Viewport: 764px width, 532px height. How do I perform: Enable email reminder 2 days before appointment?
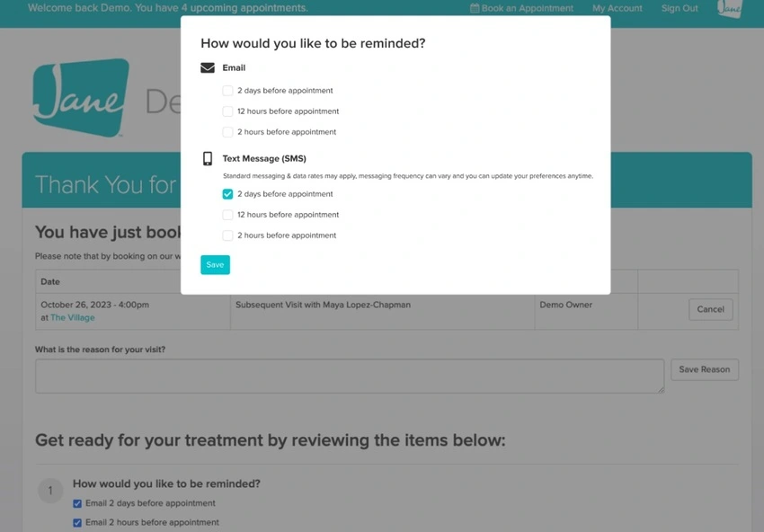tap(228, 91)
